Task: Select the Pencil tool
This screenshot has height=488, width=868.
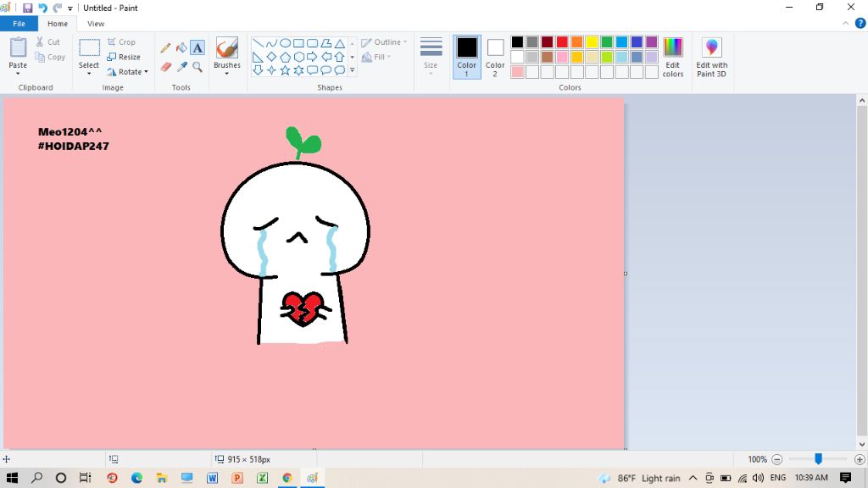Action: 165,48
